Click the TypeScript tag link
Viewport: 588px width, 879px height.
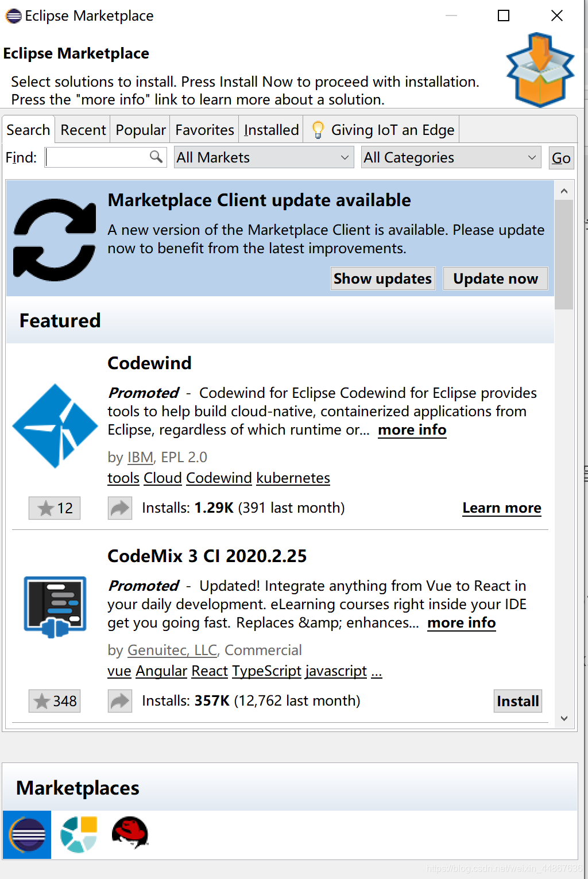pos(266,671)
